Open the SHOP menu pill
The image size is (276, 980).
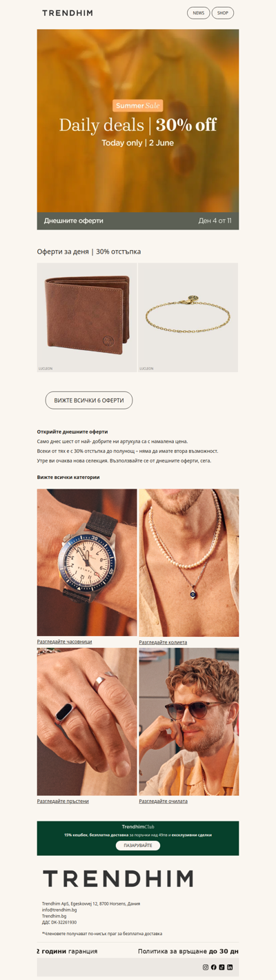223,13
